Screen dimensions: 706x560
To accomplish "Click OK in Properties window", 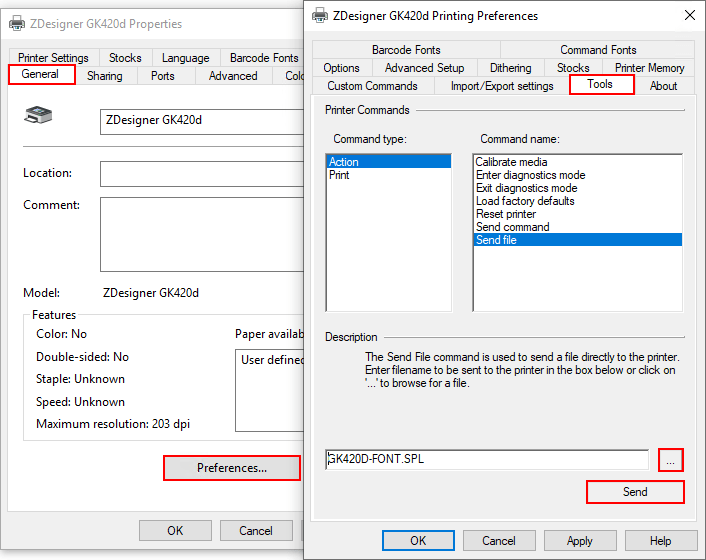I will 175,530.
